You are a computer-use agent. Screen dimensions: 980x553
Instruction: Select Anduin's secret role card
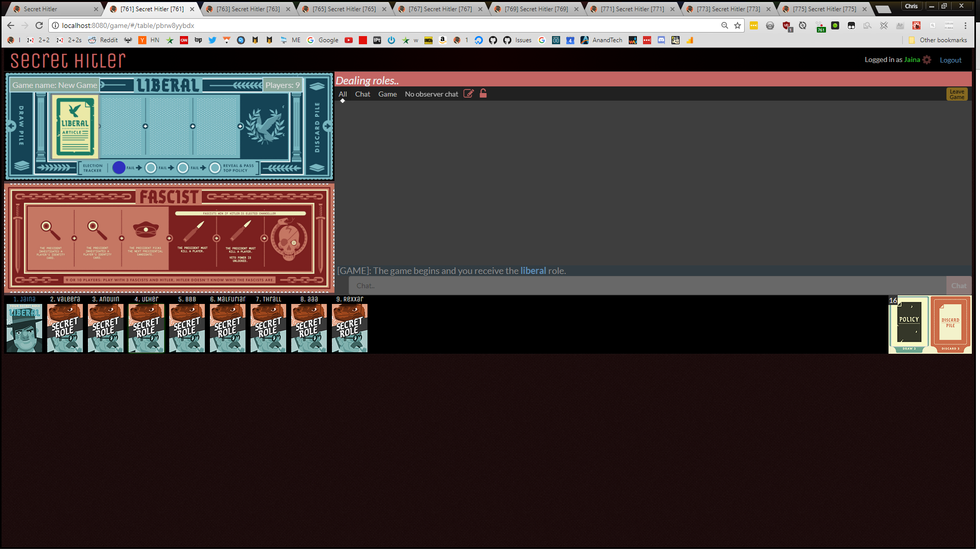tap(106, 328)
